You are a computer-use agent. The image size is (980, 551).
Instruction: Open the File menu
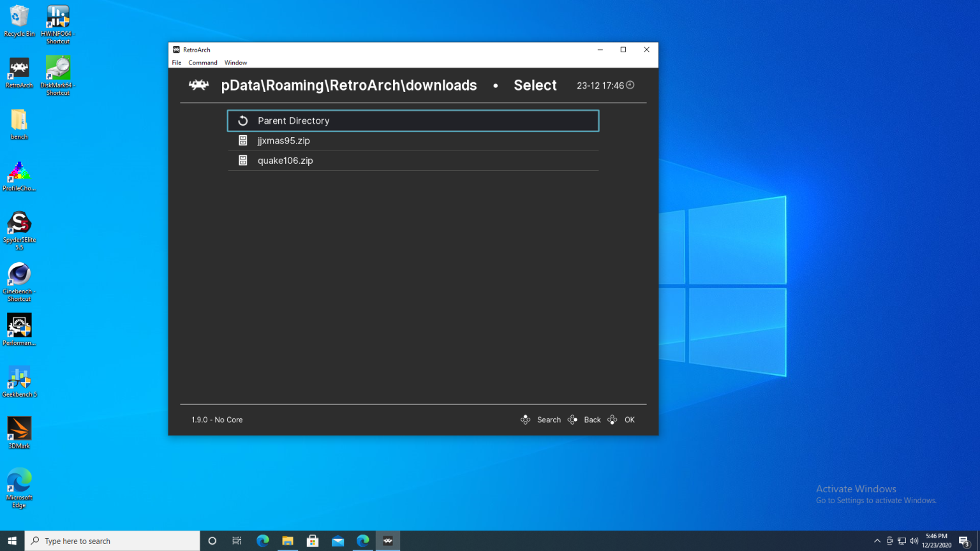pyautogui.click(x=176, y=62)
